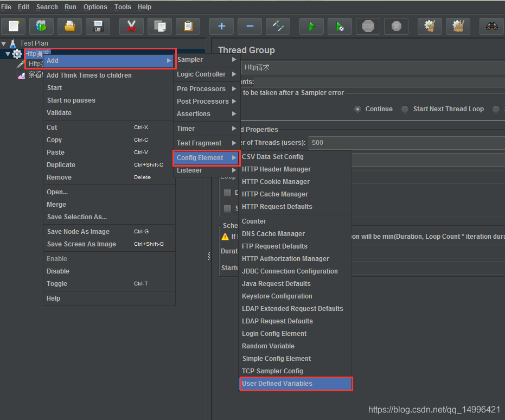Click the Paste clipboard icon
The height and width of the screenshot is (420, 505).
188,26
